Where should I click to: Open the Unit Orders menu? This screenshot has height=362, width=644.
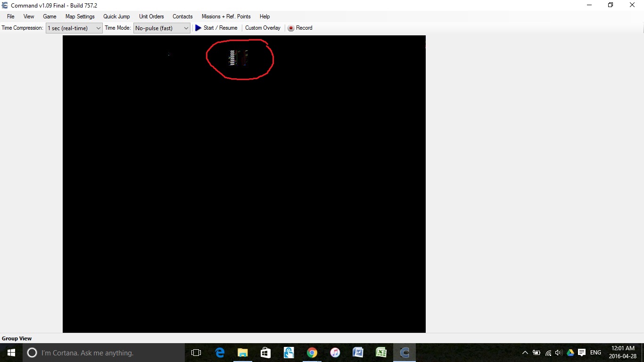[x=151, y=16]
